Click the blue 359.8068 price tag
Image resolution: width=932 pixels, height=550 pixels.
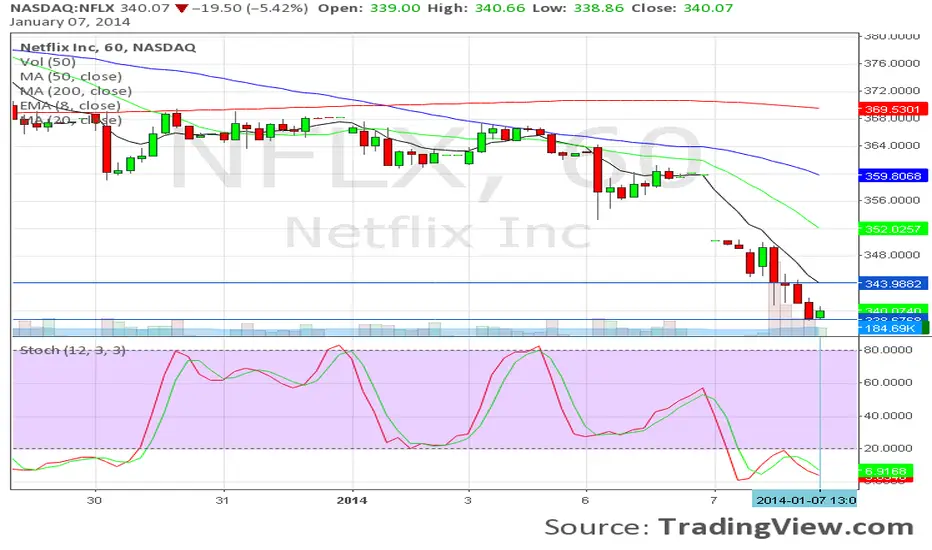pos(893,176)
